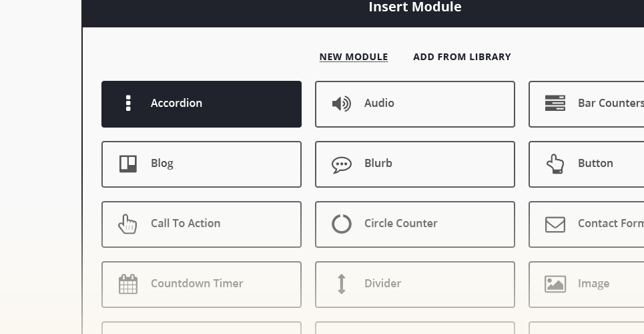Click the Audio speaker icon
Viewport: 644px width, 334px height.
pyautogui.click(x=341, y=104)
